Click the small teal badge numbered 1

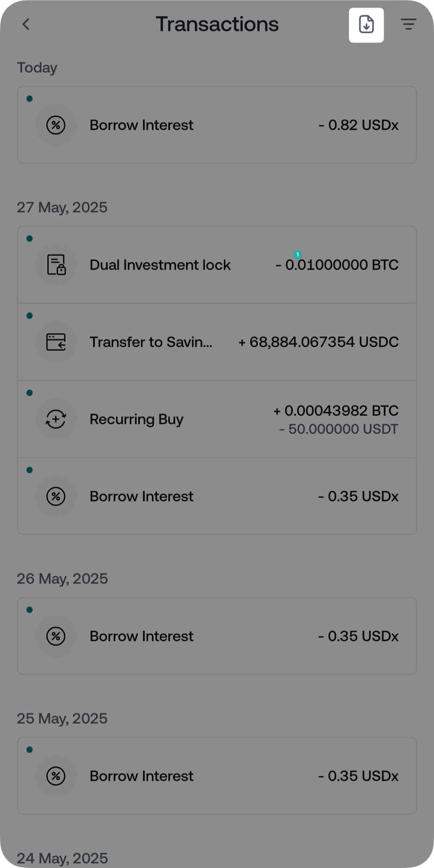(x=298, y=254)
